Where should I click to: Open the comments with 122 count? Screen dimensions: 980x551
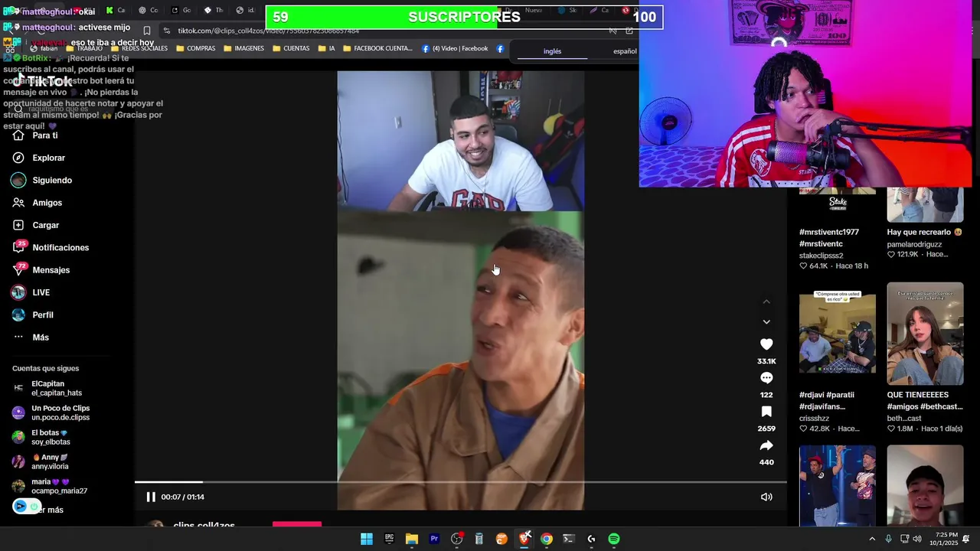pyautogui.click(x=766, y=378)
